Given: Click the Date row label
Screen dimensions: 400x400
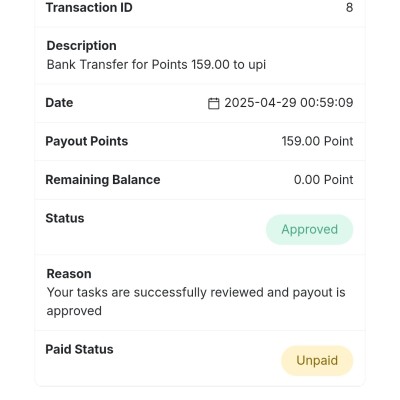Looking at the screenshot, I should pyautogui.click(x=59, y=103).
